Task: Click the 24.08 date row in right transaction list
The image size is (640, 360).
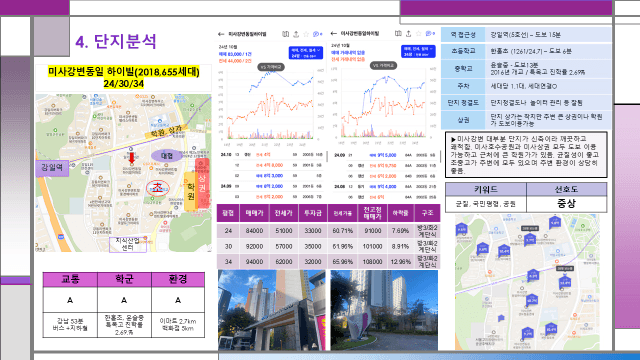Action: 384,187
